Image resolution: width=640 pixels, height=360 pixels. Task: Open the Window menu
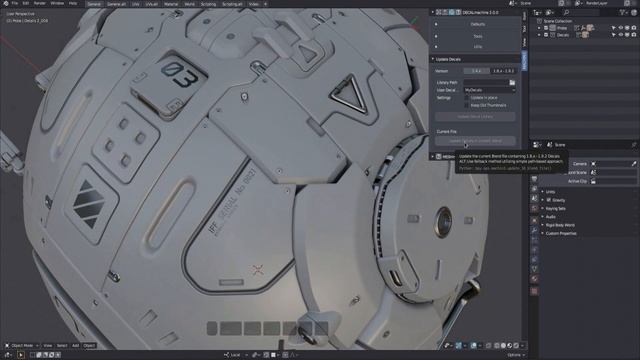click(57, 3)
